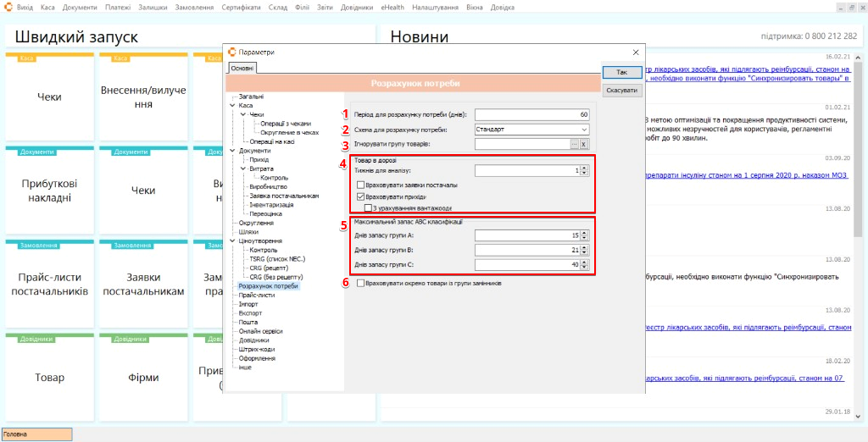Open the Довідка menu
Image resolution: width=868 pixels, height=442 pixels.
coord(502,8)
